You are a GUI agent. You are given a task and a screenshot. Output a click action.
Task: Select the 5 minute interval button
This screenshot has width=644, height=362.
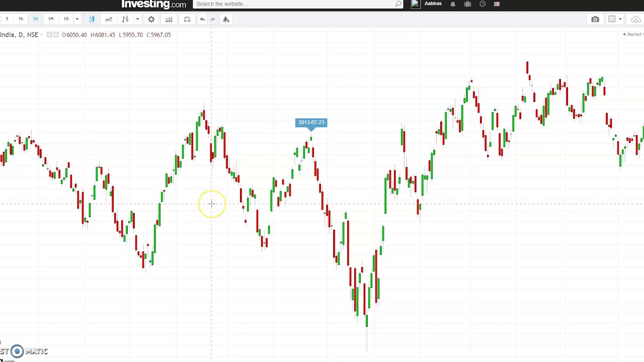(7, 19)
